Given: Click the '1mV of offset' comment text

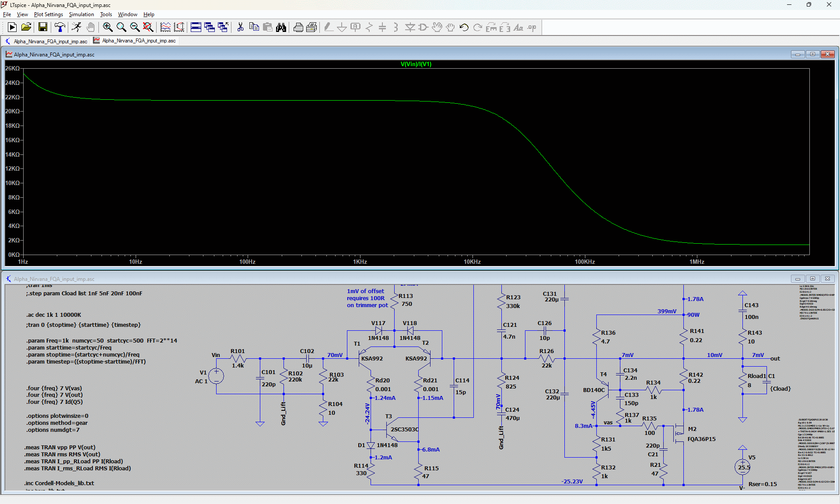Looking at the screenshot, I should pos(365,291).
